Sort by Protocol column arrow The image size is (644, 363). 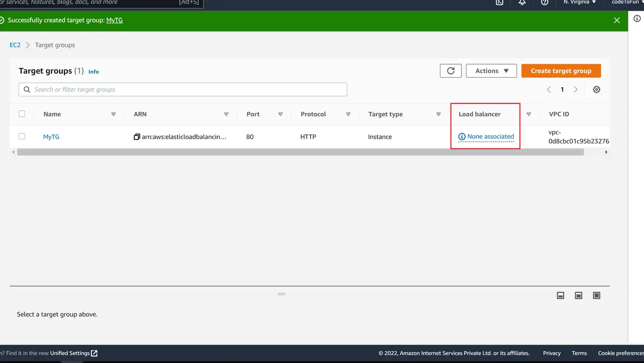coord(348,114)
